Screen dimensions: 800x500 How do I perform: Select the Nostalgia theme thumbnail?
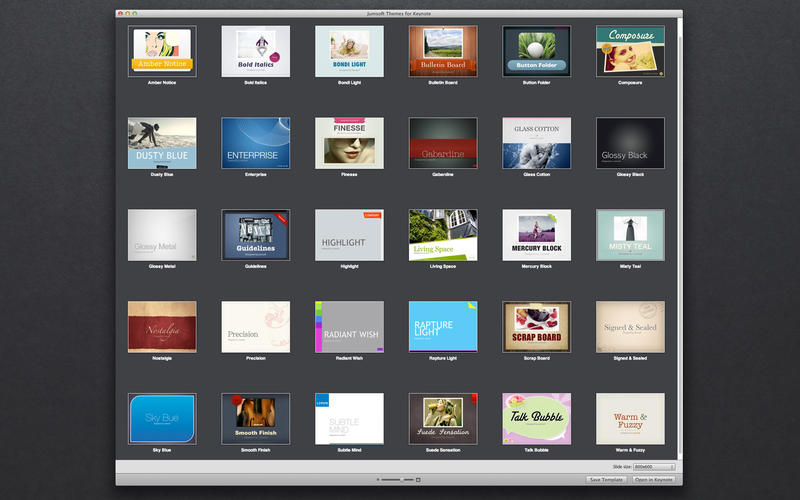[162, 327]
